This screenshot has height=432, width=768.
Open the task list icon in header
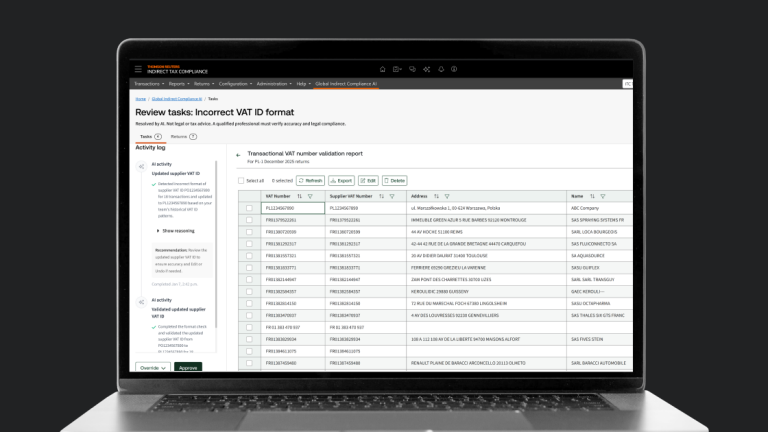click(397, 69)
